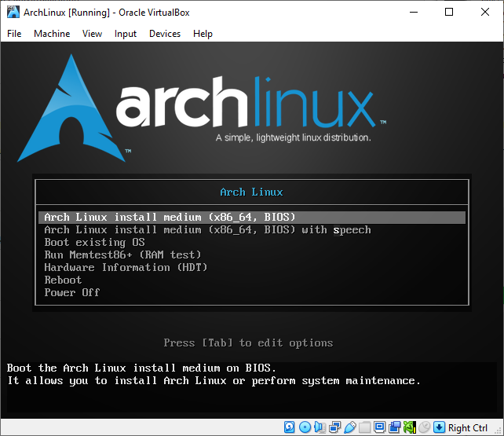This screenshot has width=504, height=436.
Task: Open the USB devices status icon
Action: pos(349,427)
